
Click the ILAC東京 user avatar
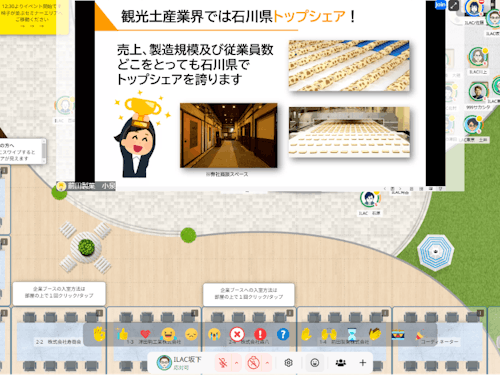click(x=472, y=125)
